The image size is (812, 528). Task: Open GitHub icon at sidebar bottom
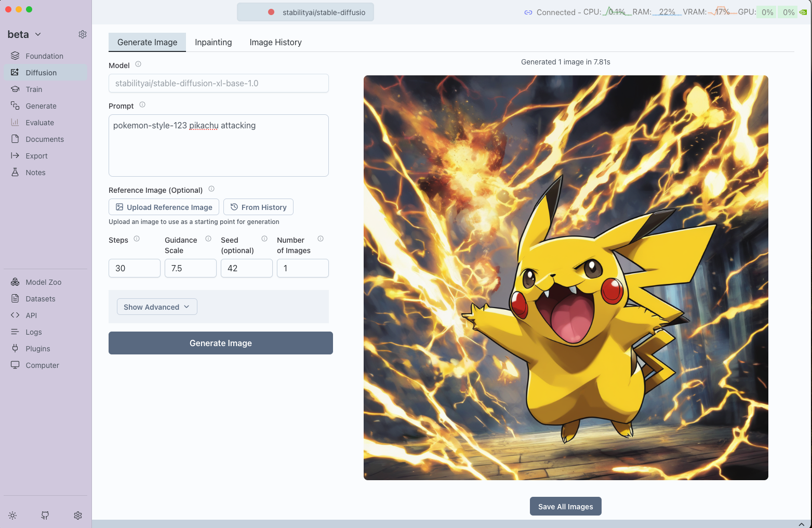point(45,516)
